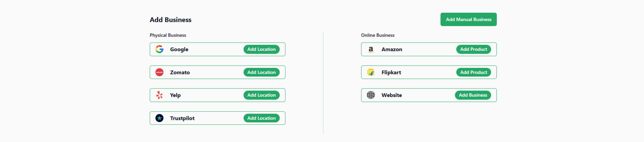The height and width of the screenshot is (142, 644).
Task: Add a Trustpilot location
Action: click(261, 118)
